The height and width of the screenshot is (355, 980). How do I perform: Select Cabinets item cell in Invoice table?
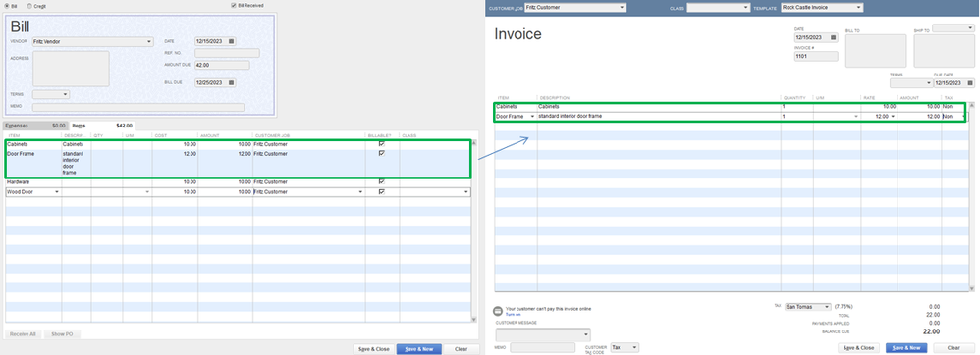(516, 107)
